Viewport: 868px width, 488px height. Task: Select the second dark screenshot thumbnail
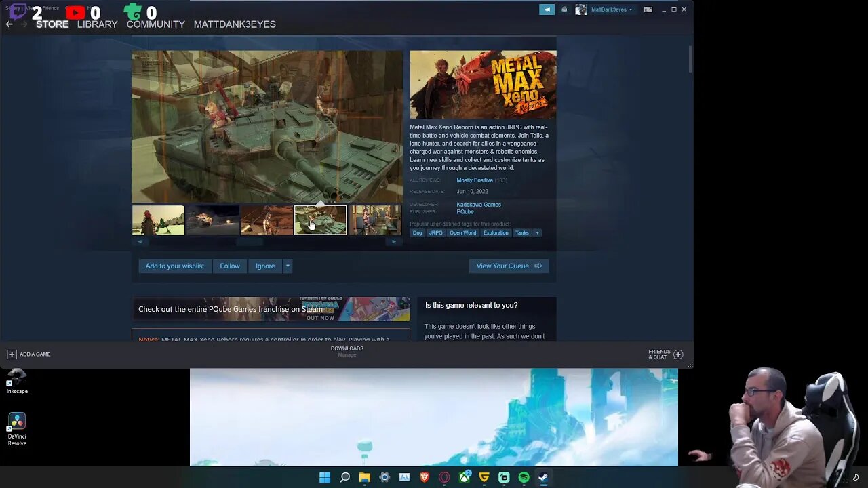point(212,220)
